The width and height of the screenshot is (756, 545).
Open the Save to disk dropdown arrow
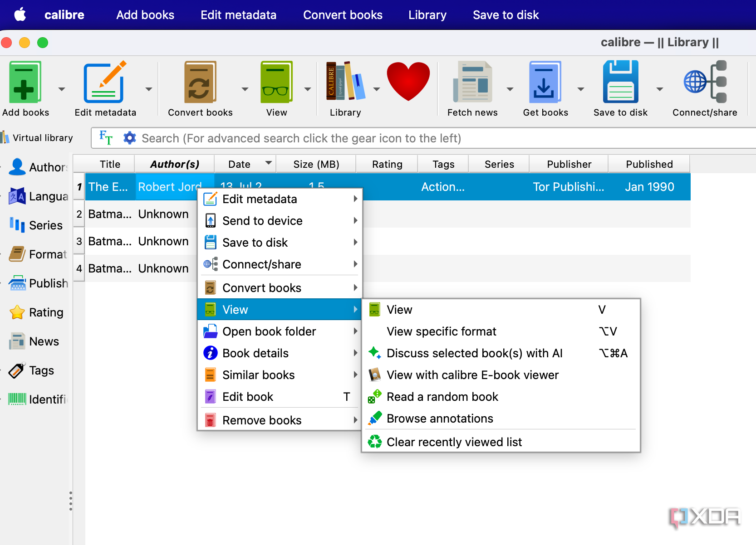click(660, 89)
